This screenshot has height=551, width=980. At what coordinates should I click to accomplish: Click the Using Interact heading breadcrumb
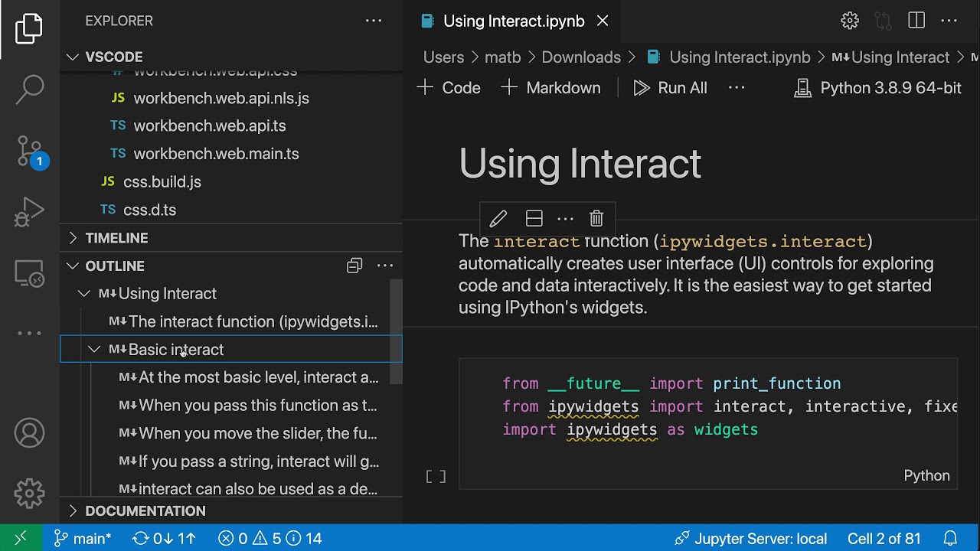[x=890, y=57]
